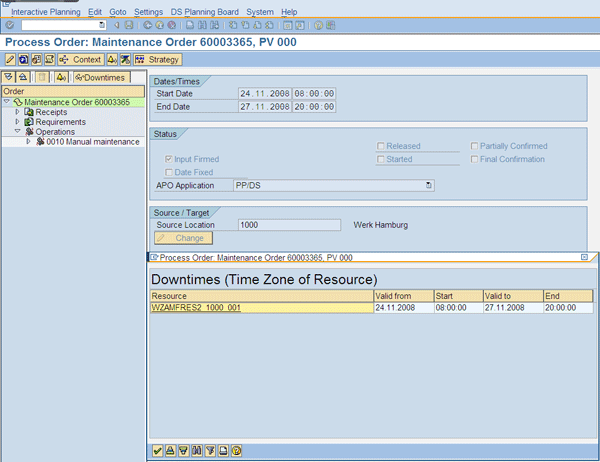Click the Strategy button
Viewport: 600px width, 462px height.
pos(158,60)
